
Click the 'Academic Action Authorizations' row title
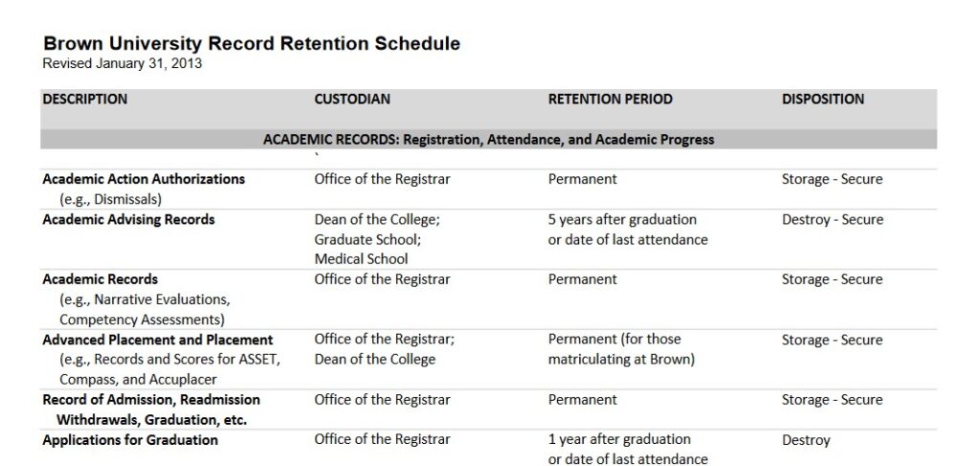click(144, 179)
